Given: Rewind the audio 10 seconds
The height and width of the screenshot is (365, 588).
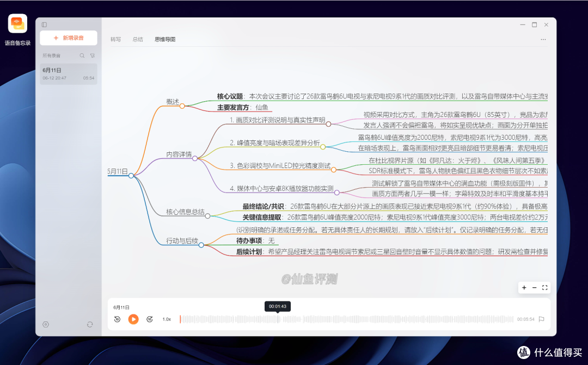Looking at the screenshot, I should coord(117,319).
